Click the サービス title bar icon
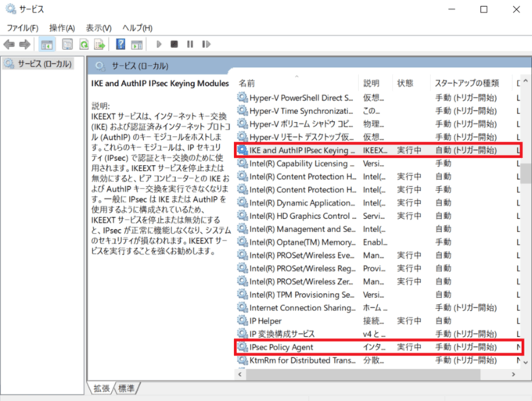 [x=10, y=9]
